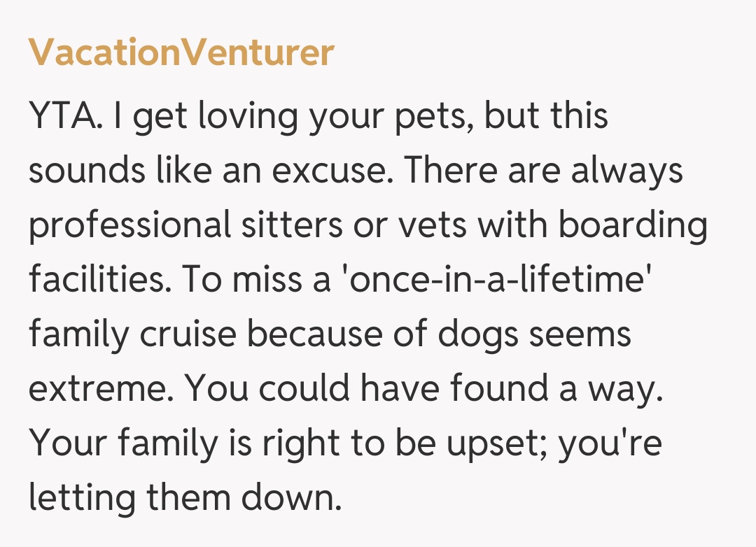Open the VacationVenturer user profile
756x547 pixels.
pyautogui.click(x=181, y=52)
